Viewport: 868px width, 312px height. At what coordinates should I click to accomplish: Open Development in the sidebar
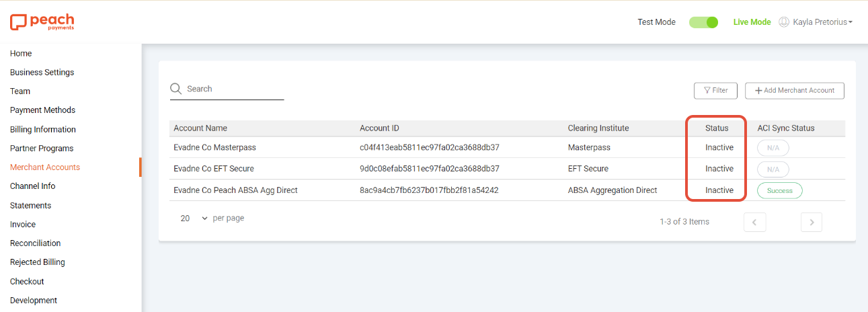tap(34, 300)
